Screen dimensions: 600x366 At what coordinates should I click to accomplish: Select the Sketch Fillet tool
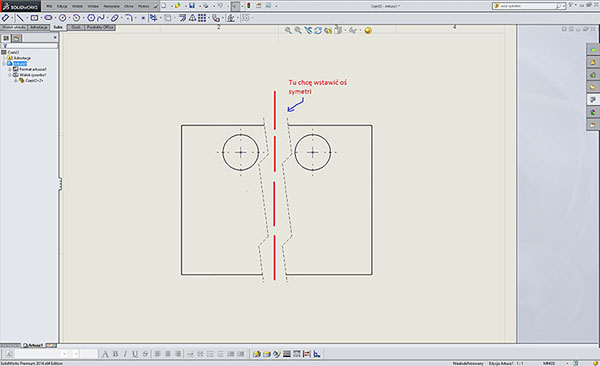(x=129, y=18)
